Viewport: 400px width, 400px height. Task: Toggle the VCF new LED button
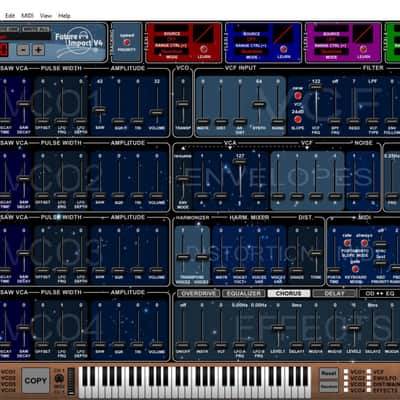(298, 96)
